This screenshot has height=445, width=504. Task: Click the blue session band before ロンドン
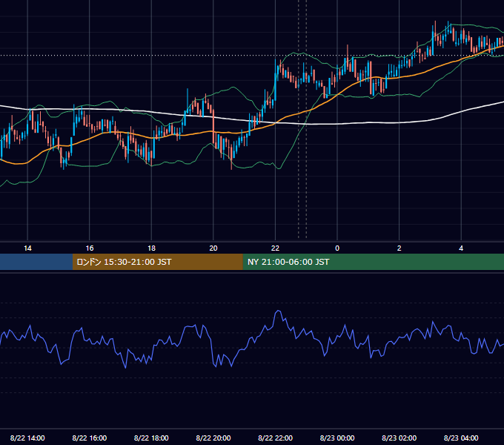36,262
